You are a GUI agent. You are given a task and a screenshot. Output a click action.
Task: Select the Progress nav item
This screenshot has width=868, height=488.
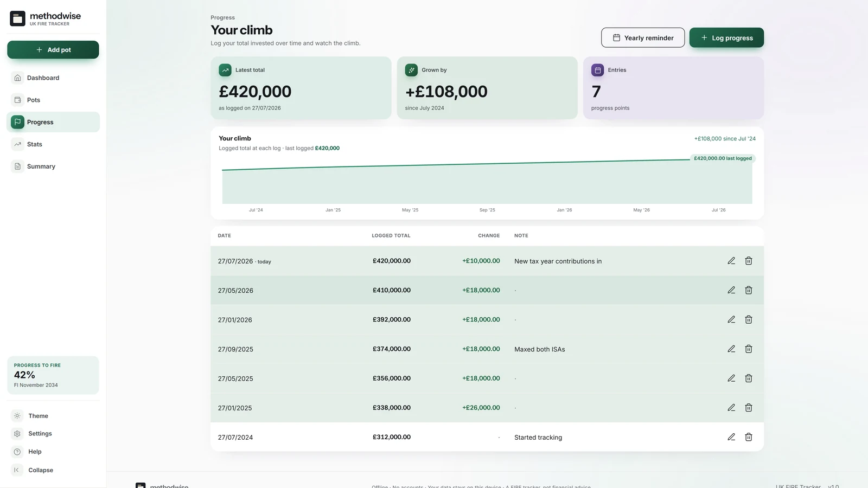point(53,122)
